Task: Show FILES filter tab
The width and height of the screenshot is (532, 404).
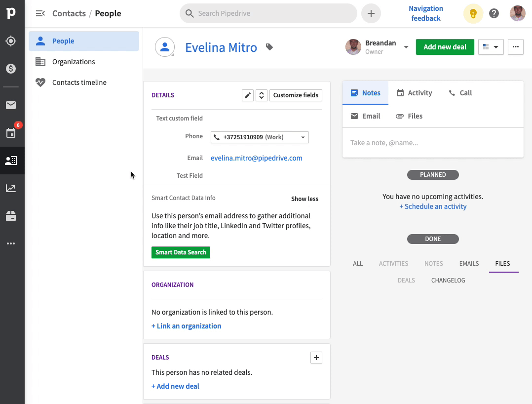Action: [x=502, y=264]
